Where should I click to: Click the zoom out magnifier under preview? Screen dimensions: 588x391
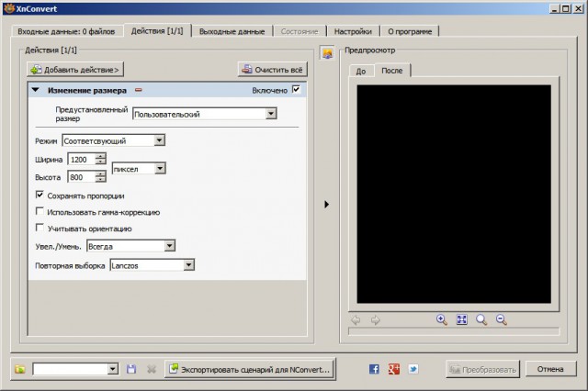click(x=502, y=319)
